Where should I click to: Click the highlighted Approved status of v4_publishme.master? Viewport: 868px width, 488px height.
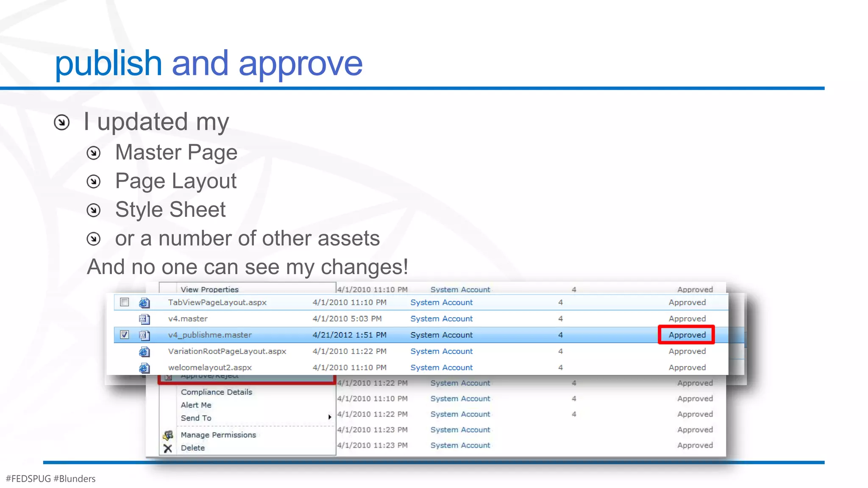click(687, 335)
